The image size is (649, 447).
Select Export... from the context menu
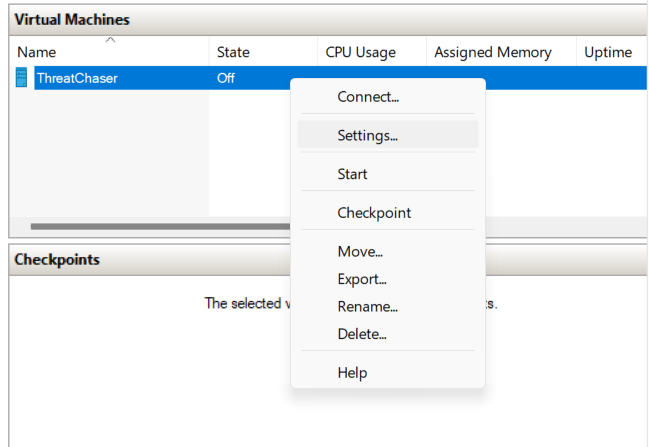(362, 279)
